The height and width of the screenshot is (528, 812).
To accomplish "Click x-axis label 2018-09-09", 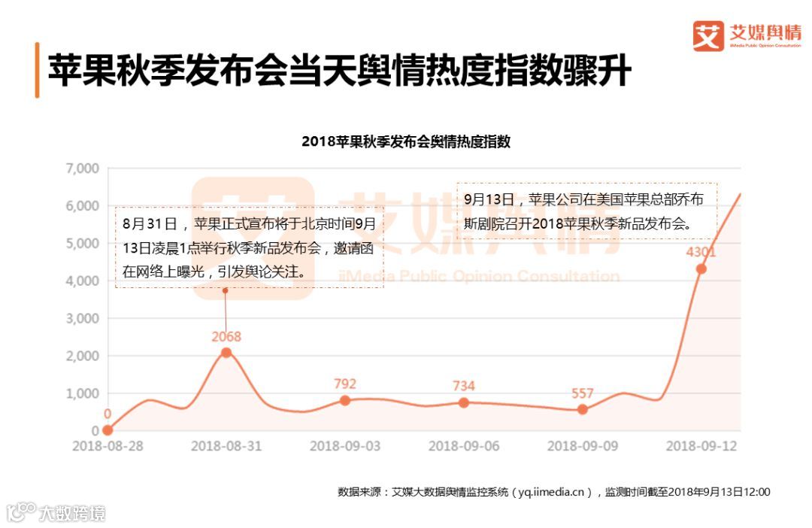I will [x=583, y=446].
